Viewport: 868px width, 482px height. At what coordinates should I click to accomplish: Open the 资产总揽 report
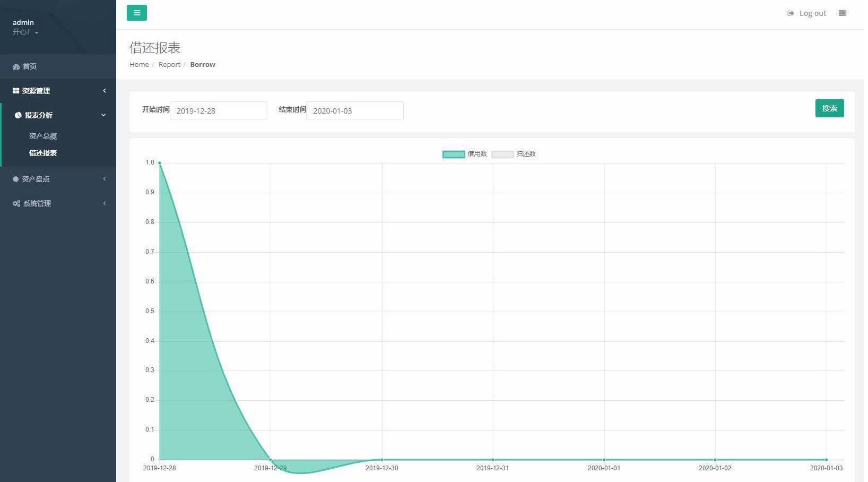pyautogui.click(x=43, y=136)
